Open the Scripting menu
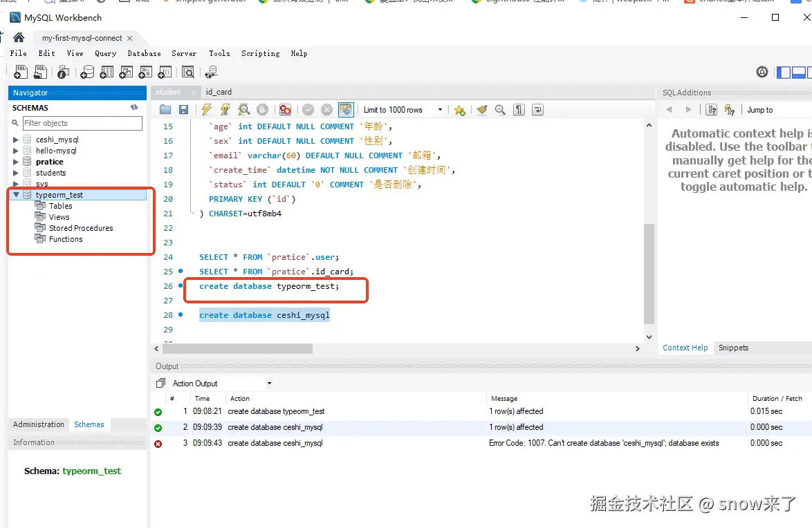 tap(260, 53)
